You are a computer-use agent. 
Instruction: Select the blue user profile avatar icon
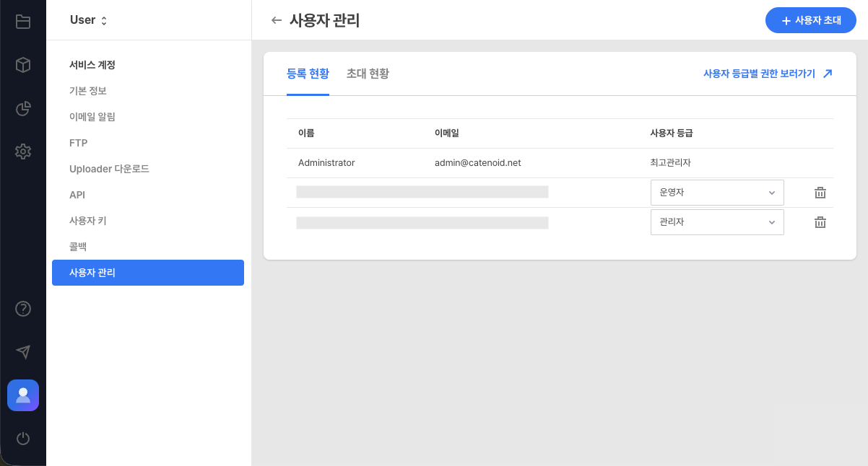coord(23,395)
